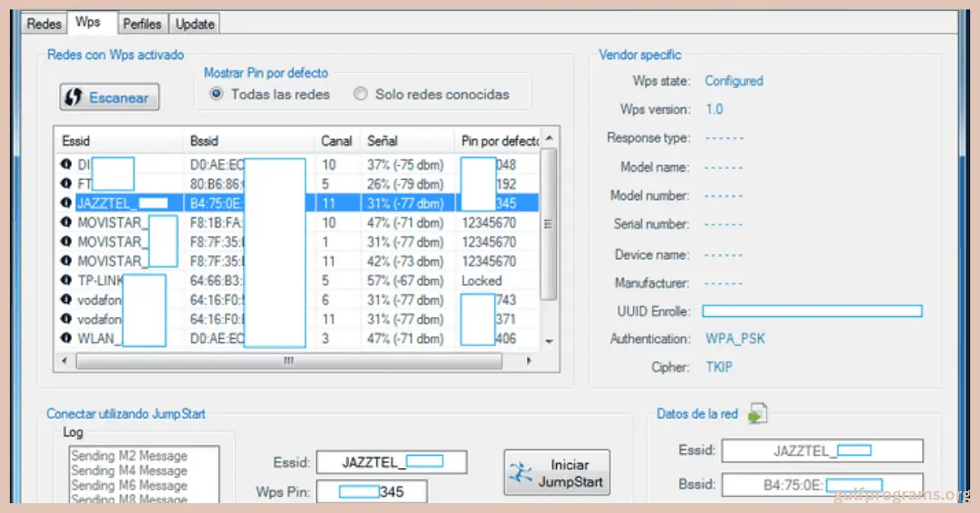Click the Escanear scan button

[109, 97]
